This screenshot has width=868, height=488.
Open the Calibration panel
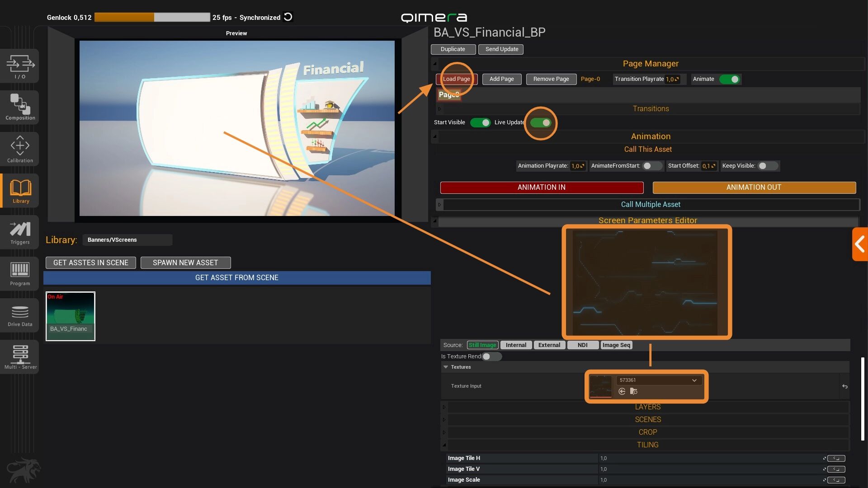[20, 149]
